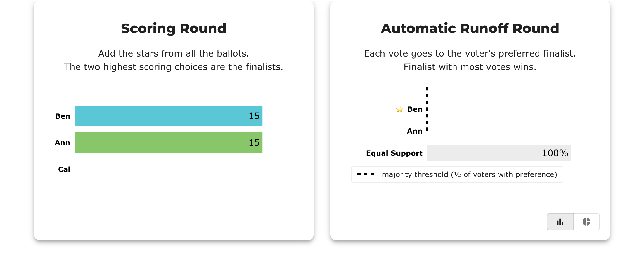Click Ben's score value 15
The image size is (644, 257).
click(254, 116)
